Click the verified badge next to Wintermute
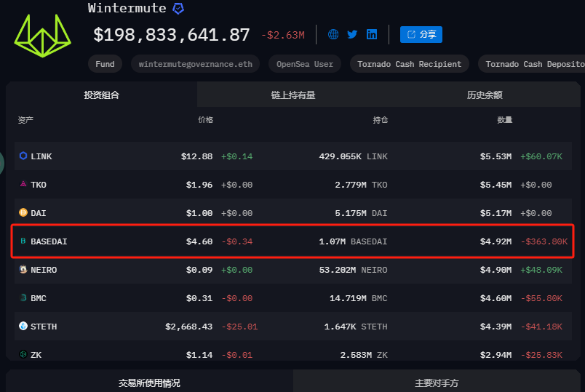The width and height of the screenshot is (585, 392). 178,8
